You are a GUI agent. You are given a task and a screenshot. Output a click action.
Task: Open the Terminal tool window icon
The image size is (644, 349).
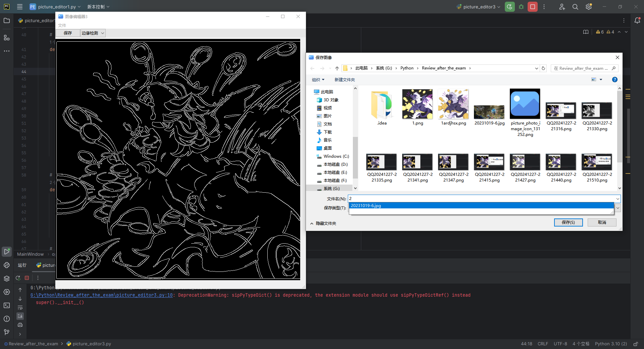click(7, 305)
